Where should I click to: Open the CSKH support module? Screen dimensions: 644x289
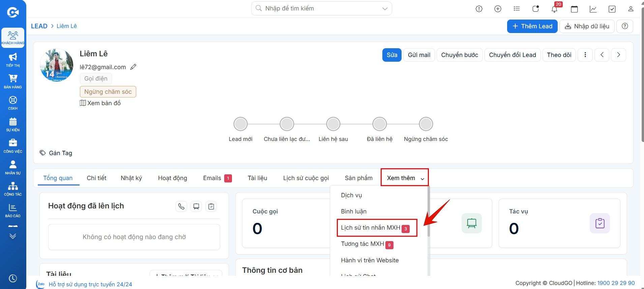click(x=13, y=103)
